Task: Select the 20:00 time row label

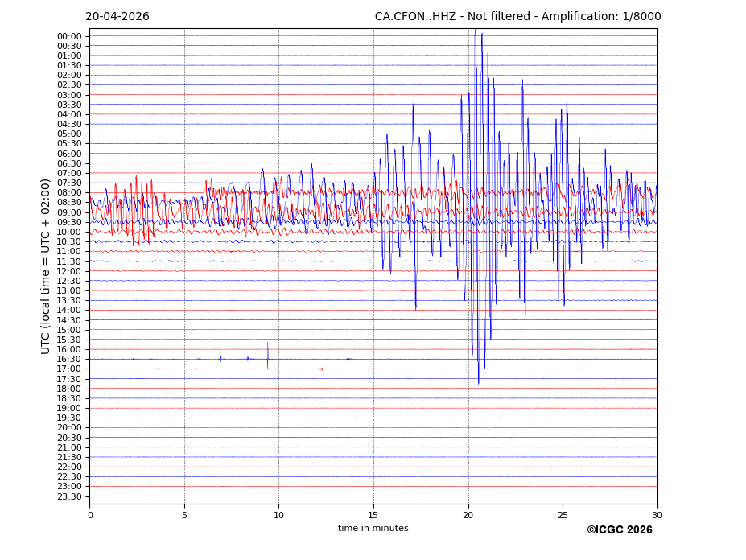Action: click(69, 428)
